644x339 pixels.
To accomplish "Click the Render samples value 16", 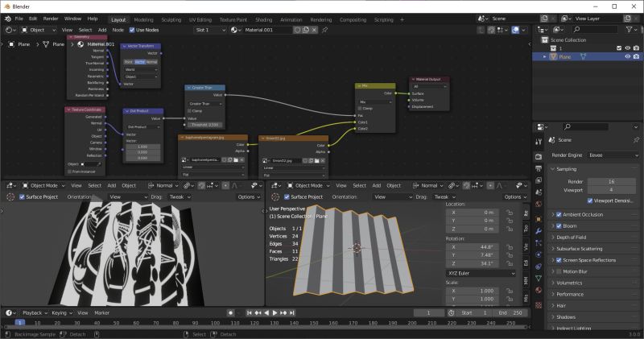I will (611, 182).
